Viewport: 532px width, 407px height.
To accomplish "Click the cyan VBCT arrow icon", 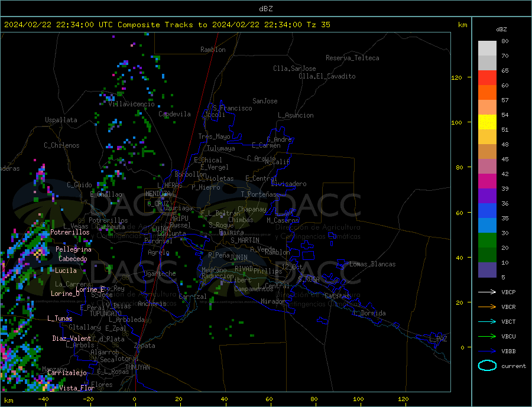I will [487, 321].
